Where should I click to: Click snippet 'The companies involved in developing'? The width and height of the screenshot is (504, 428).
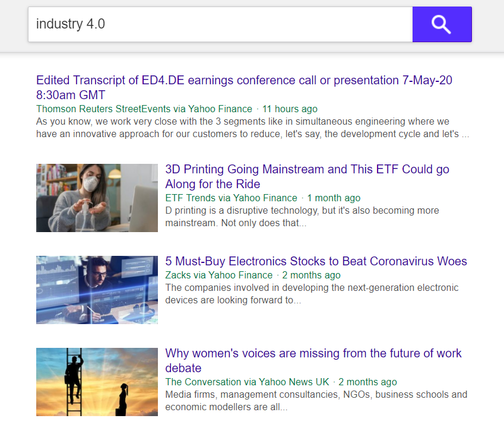(312, 294)
